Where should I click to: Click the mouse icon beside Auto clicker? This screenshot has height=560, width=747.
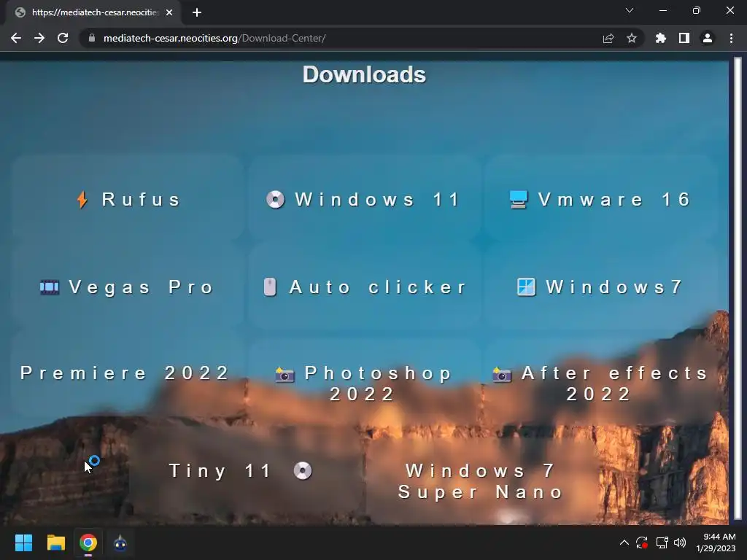[270, 287]
